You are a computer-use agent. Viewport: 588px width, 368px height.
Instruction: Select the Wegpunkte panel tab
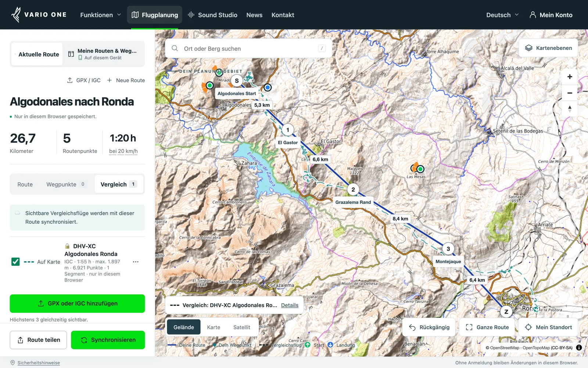[66, 184]
